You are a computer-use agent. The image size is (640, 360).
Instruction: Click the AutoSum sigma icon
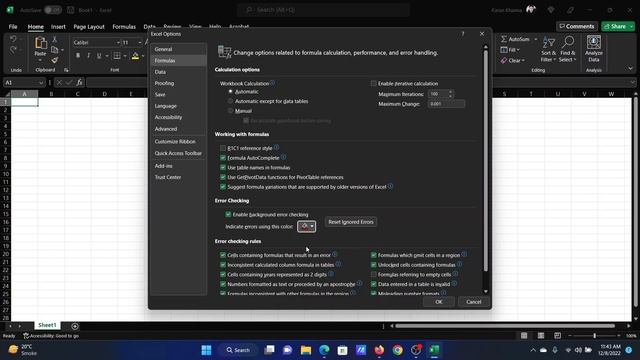pos(504,39)
